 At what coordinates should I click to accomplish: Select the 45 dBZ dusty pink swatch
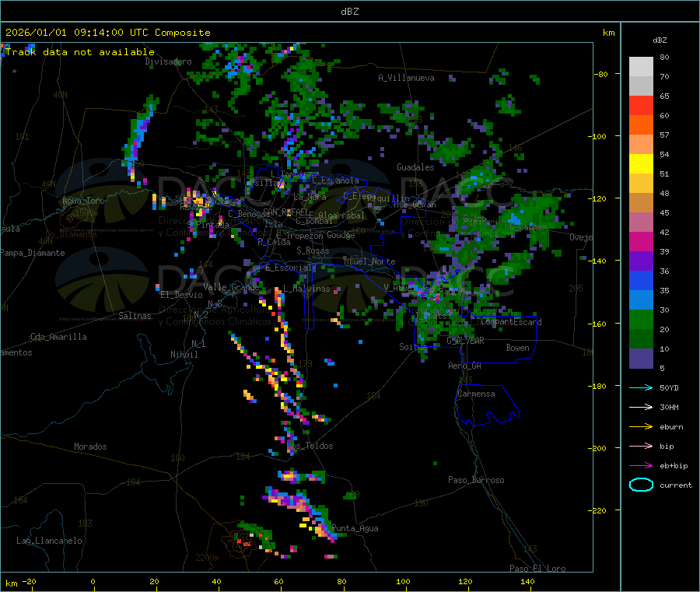[641, 222]
